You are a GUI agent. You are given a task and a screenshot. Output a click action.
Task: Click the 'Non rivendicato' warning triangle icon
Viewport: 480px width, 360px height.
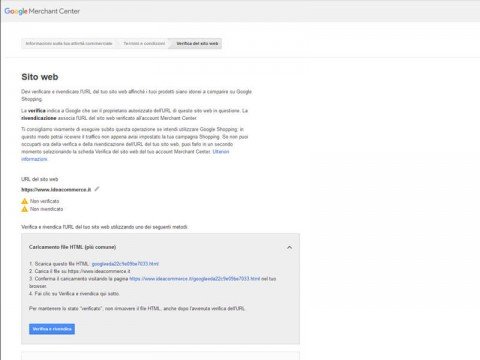[25, 209]
